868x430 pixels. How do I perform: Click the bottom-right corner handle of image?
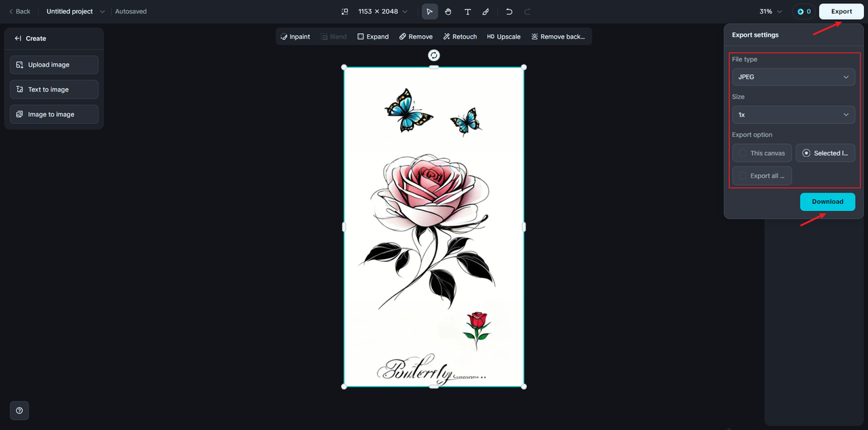[x=524, y=387]
